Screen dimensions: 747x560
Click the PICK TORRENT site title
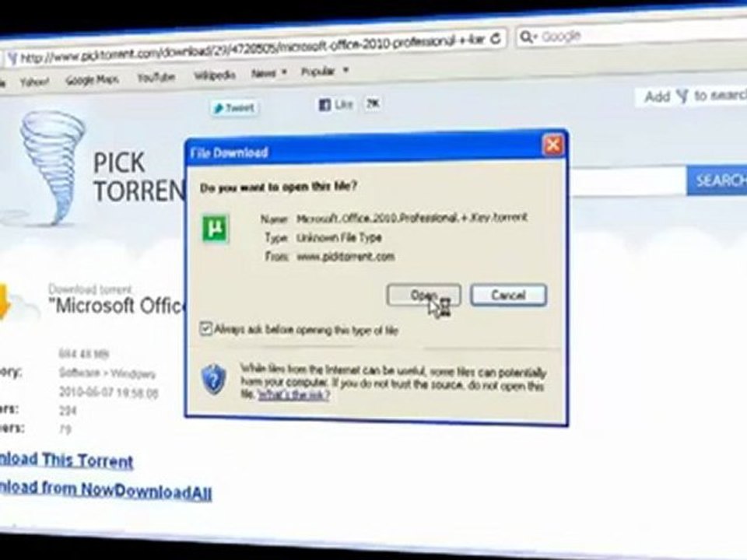139,177
